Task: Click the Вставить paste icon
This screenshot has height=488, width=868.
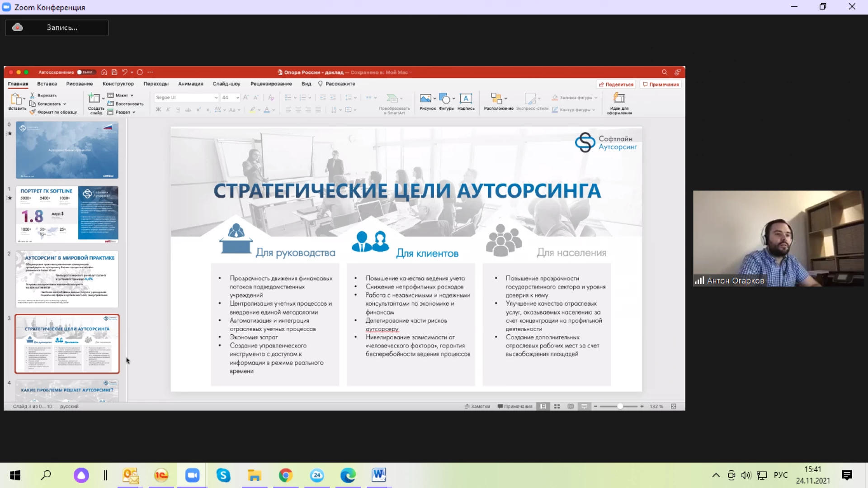Action: 17,99
